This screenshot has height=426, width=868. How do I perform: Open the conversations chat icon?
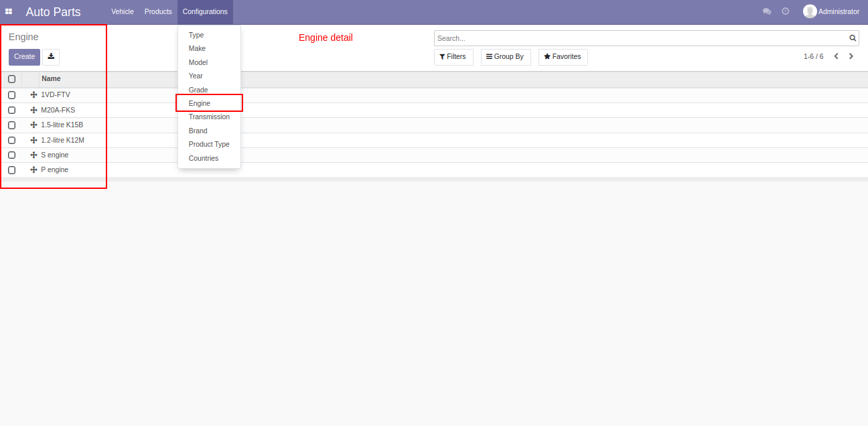coord(767,11)
